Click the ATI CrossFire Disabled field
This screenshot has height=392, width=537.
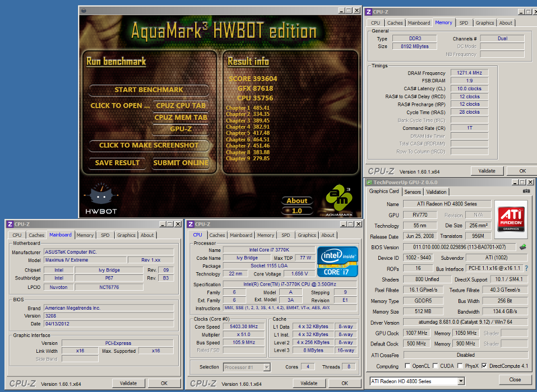(465, 355)
